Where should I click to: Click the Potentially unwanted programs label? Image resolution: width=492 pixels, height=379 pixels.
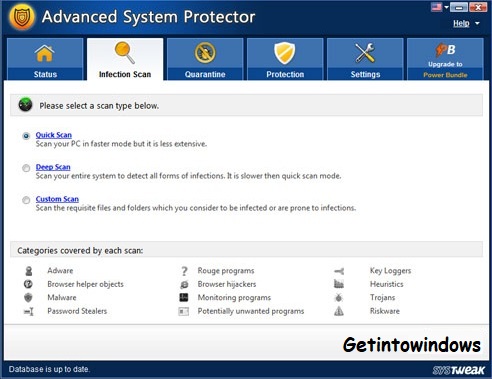pos(251,311)
